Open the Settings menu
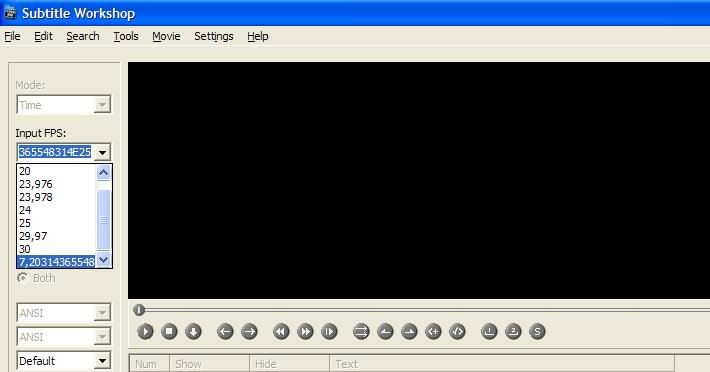This screenshot has height=372, width=710. pyautogui.click(x=214, y=36)
